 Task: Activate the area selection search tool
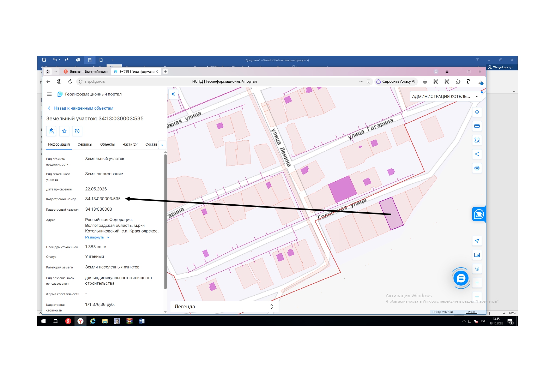[x=477, y=140]
